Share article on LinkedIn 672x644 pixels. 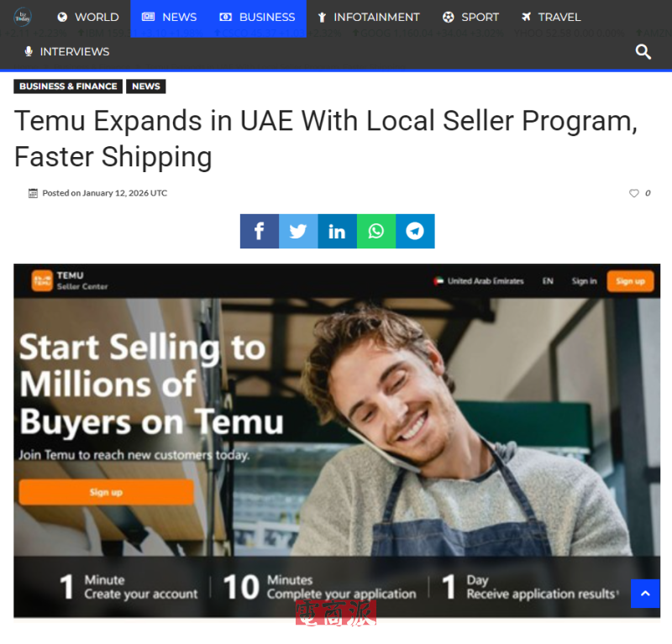click(x=338, y=232)
